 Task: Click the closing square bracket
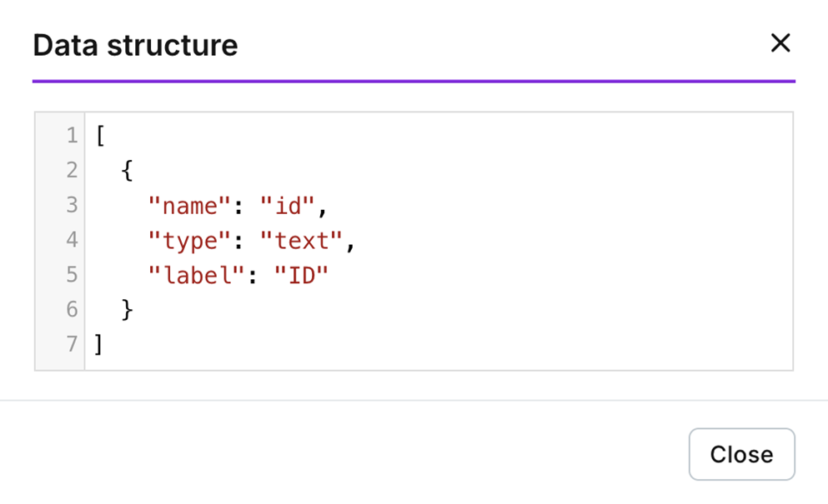click(x=99, y=344)
